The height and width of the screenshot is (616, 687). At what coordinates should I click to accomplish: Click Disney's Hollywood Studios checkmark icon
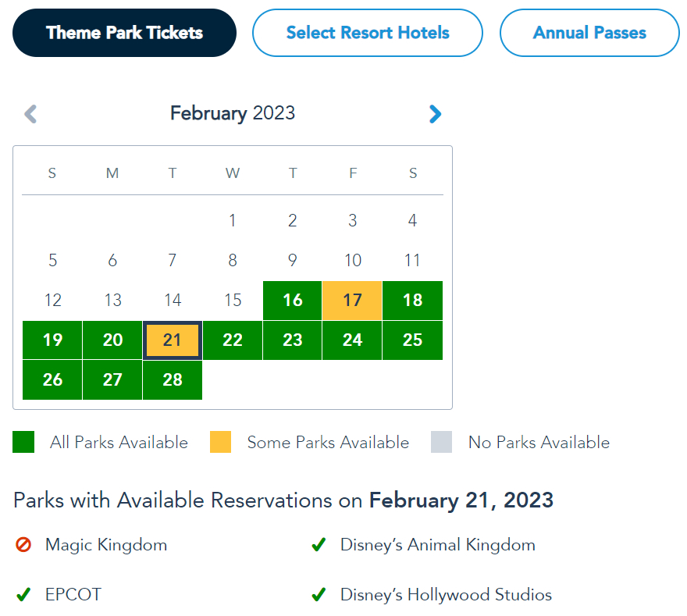point(319,595)
